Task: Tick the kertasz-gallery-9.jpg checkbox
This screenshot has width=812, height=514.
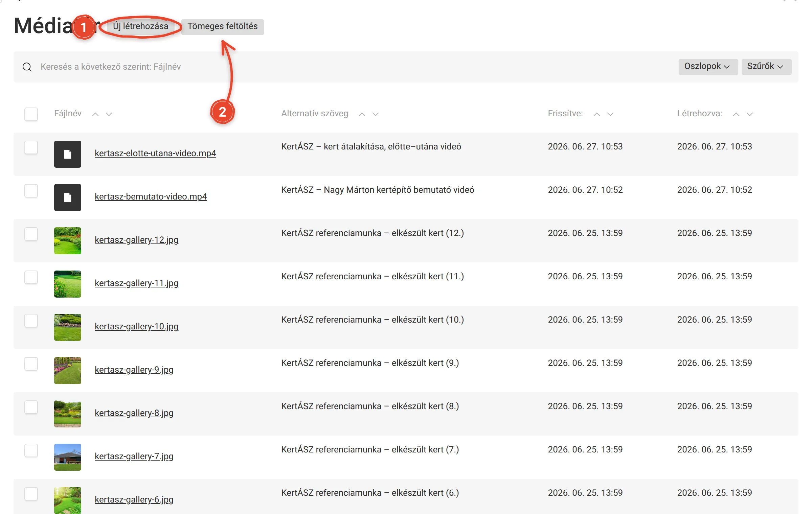Action: [x=31, y=364]
